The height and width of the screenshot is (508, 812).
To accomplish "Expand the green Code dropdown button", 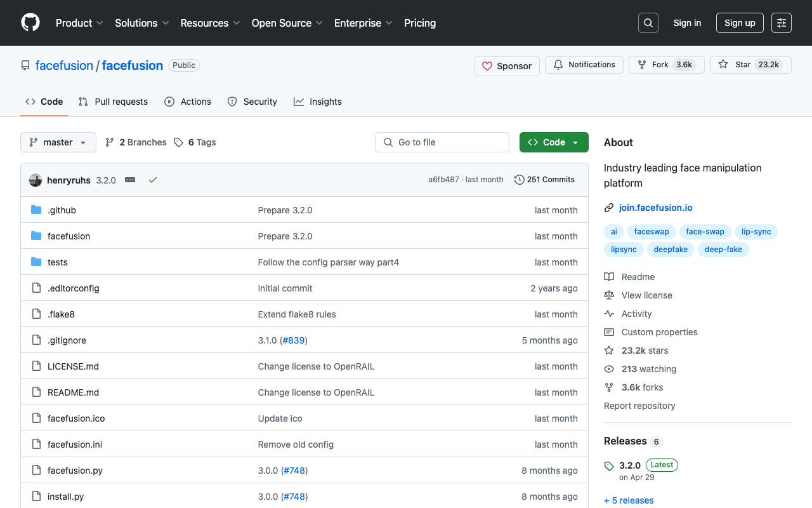I will 554,142.
